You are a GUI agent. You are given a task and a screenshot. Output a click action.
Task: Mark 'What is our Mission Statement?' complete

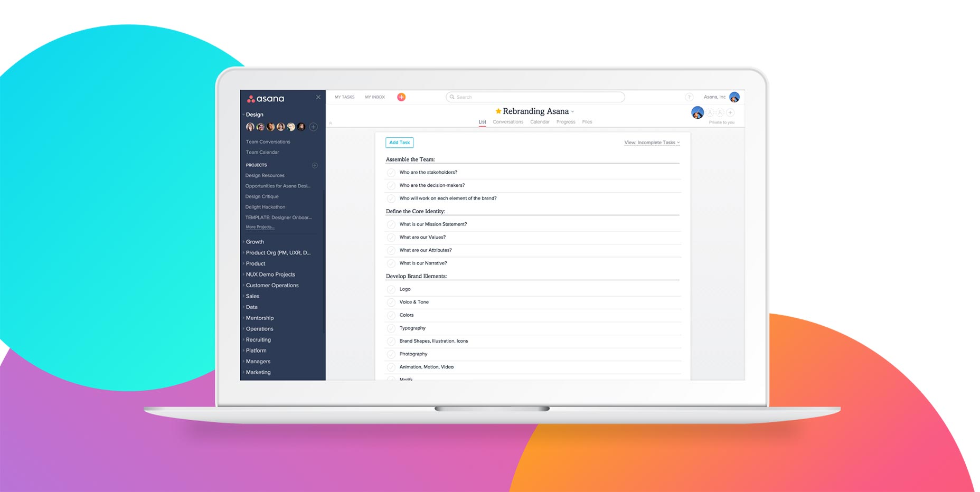(391, 224)
